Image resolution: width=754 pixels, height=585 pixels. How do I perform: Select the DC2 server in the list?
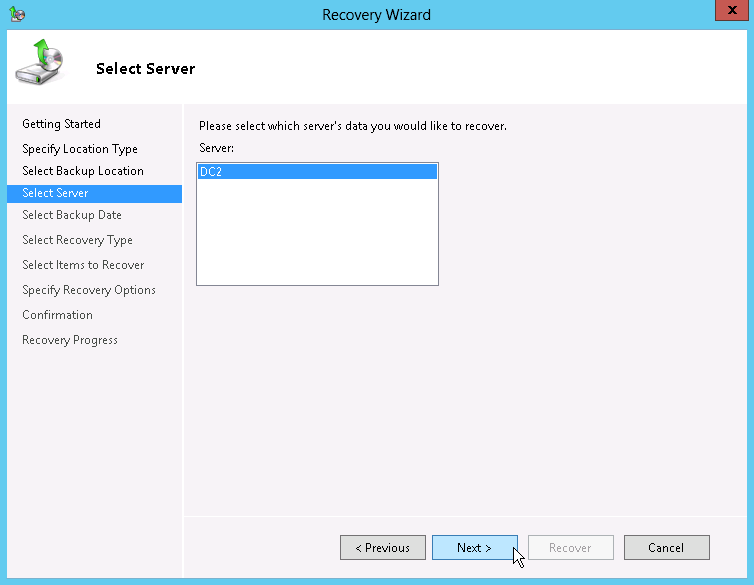pyautogui.click(x=317, y=172)
